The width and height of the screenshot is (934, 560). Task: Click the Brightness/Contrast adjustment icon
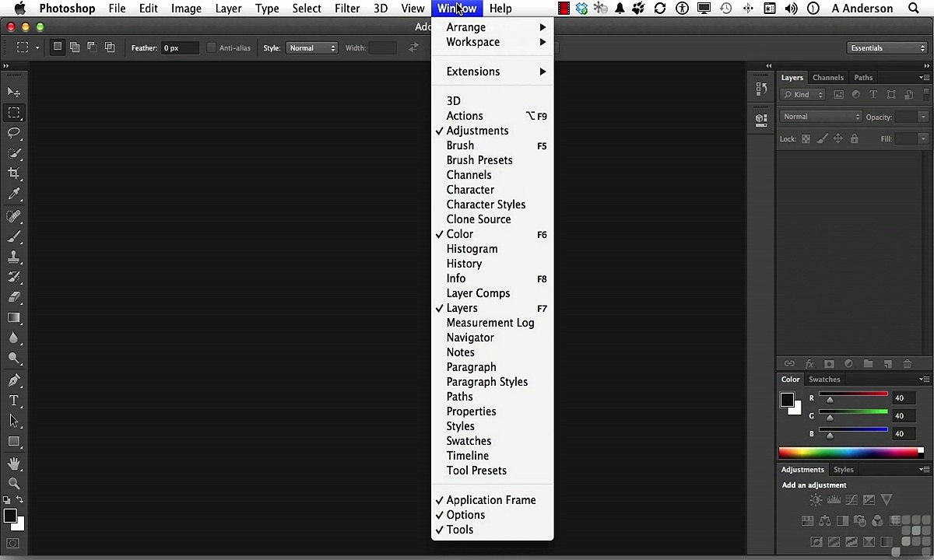pyautogui.click(x=816, y=500)
